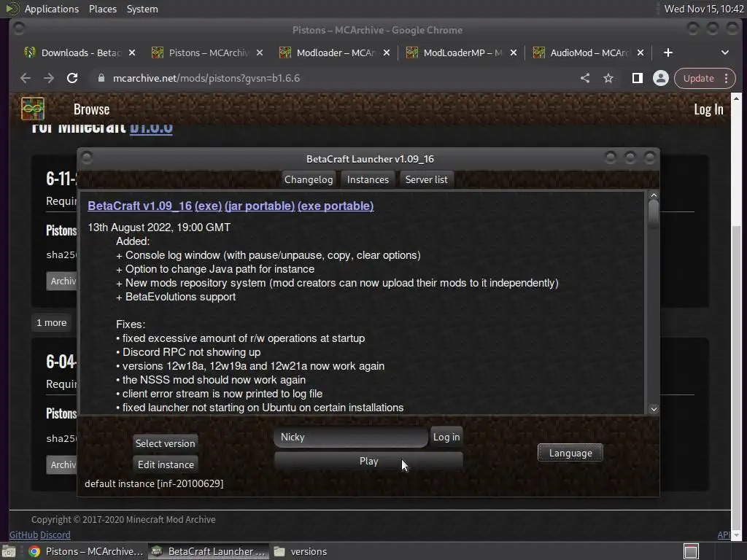Switch to the Pistons – MCArchive taskbar item
Screen dimensions: 747x560
86,551
